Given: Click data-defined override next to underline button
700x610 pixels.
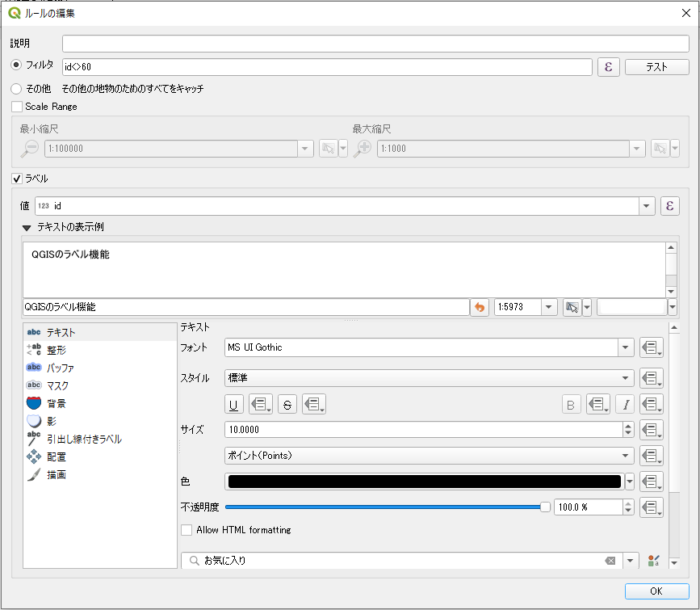Looking at the screenshot, I should (x=260, y=405).
